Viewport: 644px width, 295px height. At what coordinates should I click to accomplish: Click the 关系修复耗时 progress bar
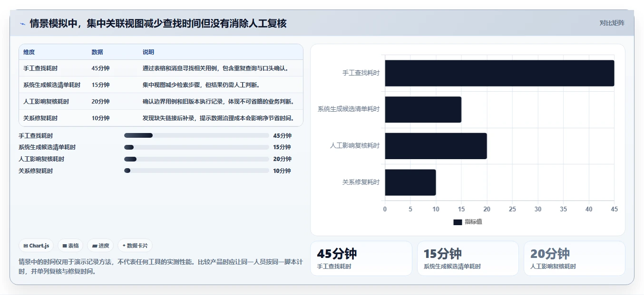(x=196, y=171)
